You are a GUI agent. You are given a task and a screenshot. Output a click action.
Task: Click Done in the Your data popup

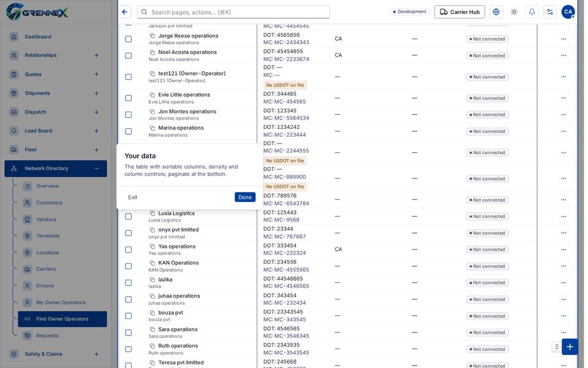coord(245,197)
